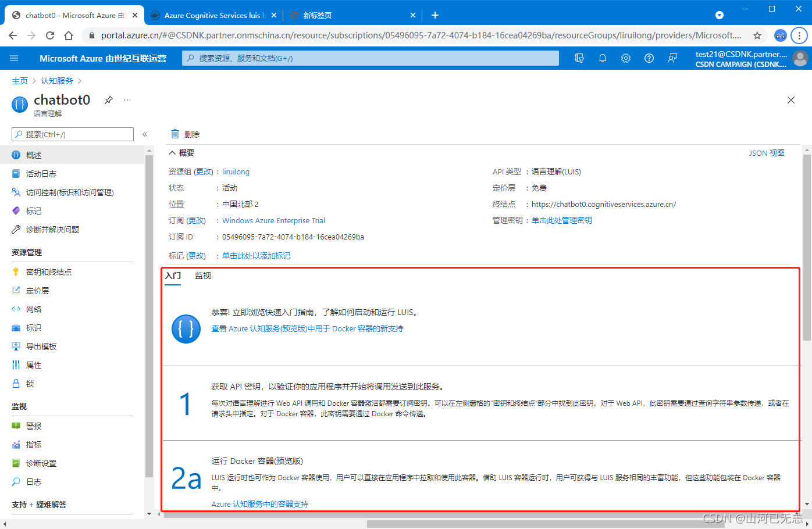Select 概述 in the resource menu

[x=72, y=155]
